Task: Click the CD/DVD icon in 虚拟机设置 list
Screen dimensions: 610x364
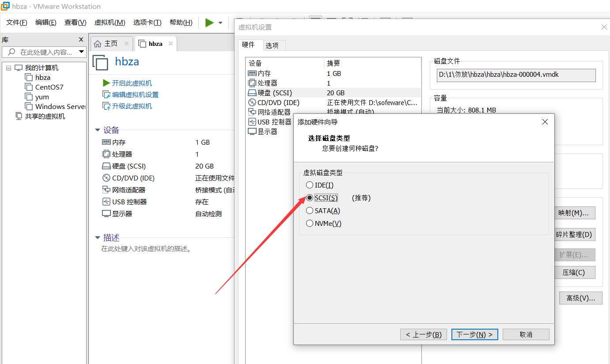Action: (x=252, y=102)
